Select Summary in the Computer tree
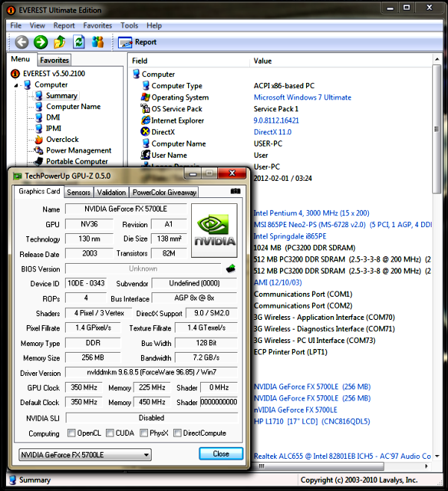This screenshot has width=448, height=491. [x=61, y=96]
